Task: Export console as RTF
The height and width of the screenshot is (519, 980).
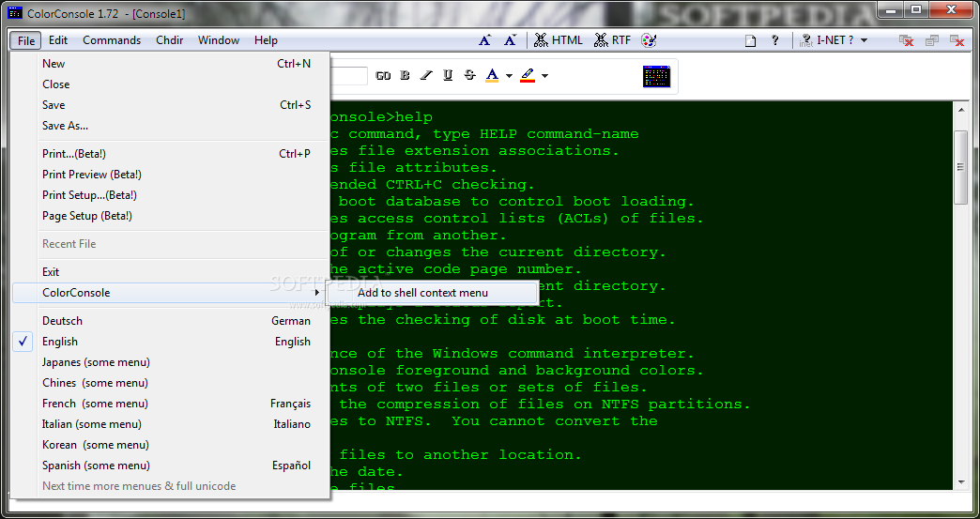Action: point(613,40)
